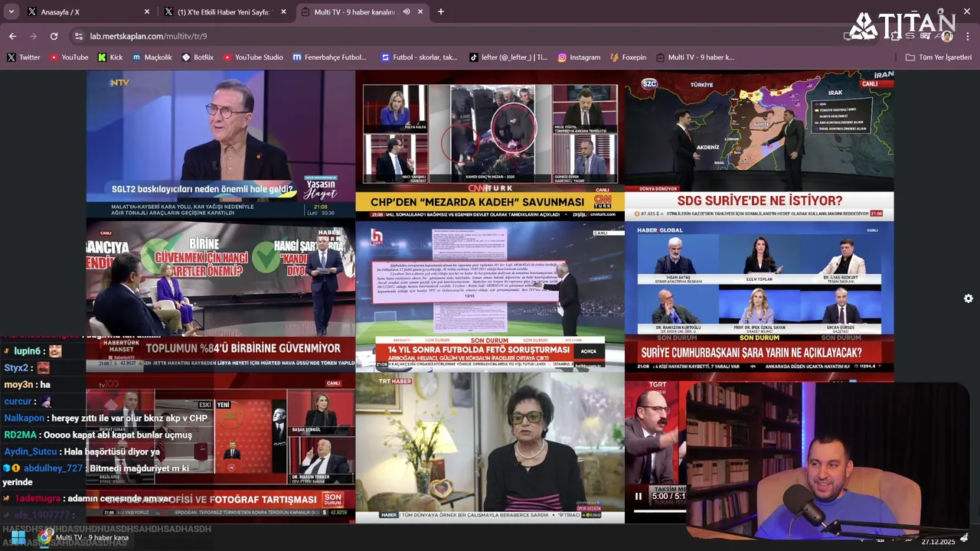Select the Habertürk Manşet stream tile
This screenshot has width=980, height=551.
(x=220, y=295)
